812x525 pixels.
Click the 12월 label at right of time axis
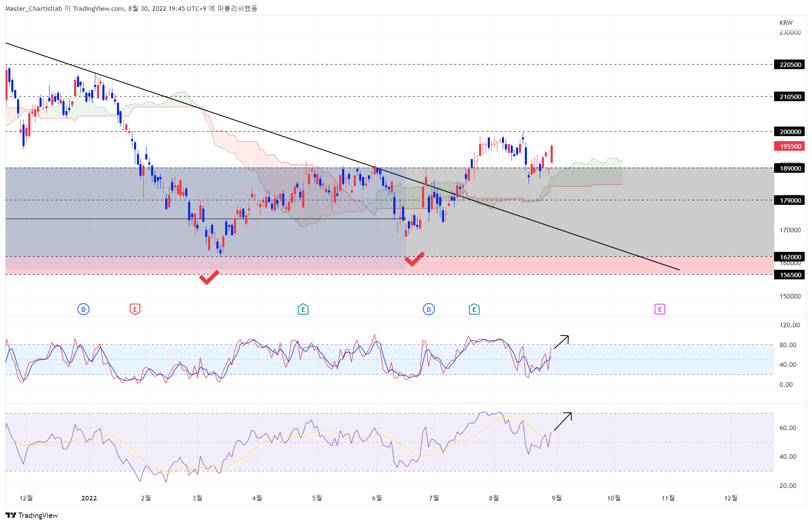tap(731, 498)
